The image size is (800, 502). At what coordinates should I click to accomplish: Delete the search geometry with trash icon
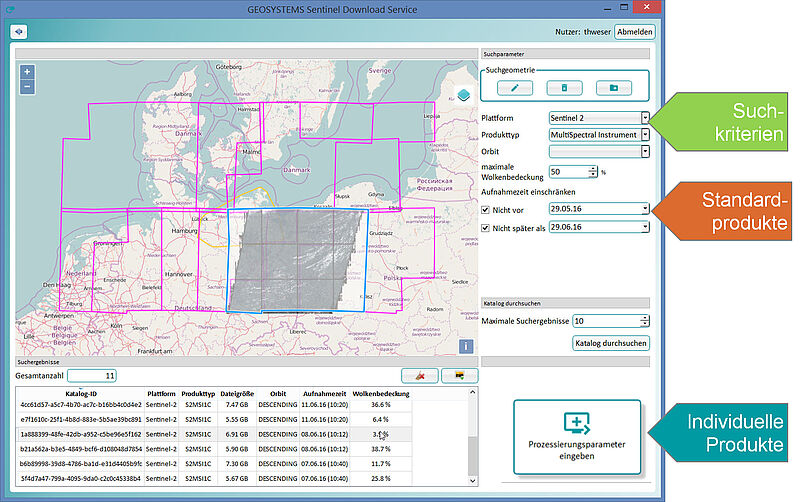pyautogui.click(x=564, y=88)
